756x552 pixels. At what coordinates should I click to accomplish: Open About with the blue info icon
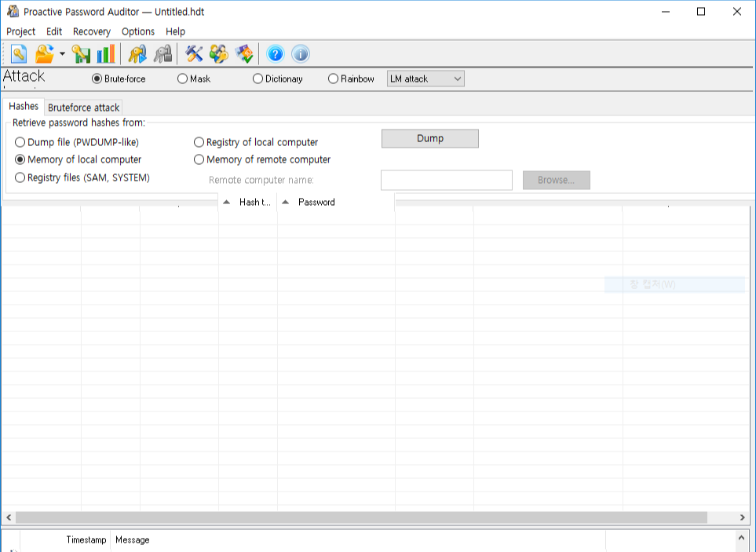[x=301, y=54]
